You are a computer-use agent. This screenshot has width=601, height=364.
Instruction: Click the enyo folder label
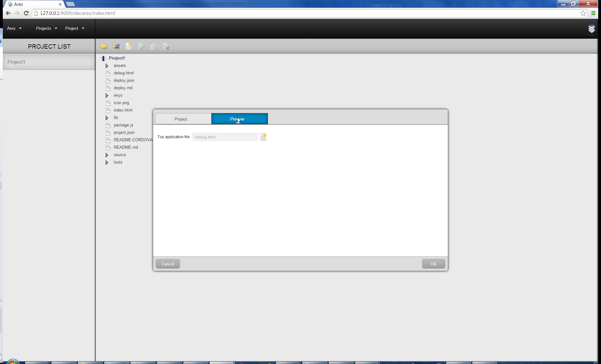pyautogui.click(x=118, y=95)
